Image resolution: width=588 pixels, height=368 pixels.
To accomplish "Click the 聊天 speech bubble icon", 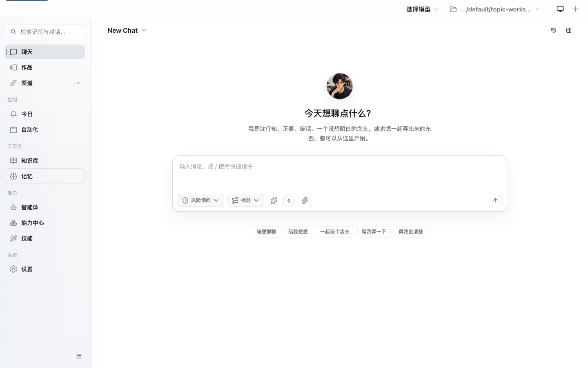I will point(13,52).
